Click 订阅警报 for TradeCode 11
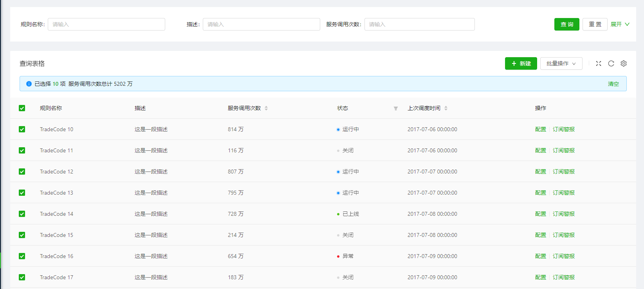The height and width of the screenshot is (289, 644). click(x=564, y=150)
